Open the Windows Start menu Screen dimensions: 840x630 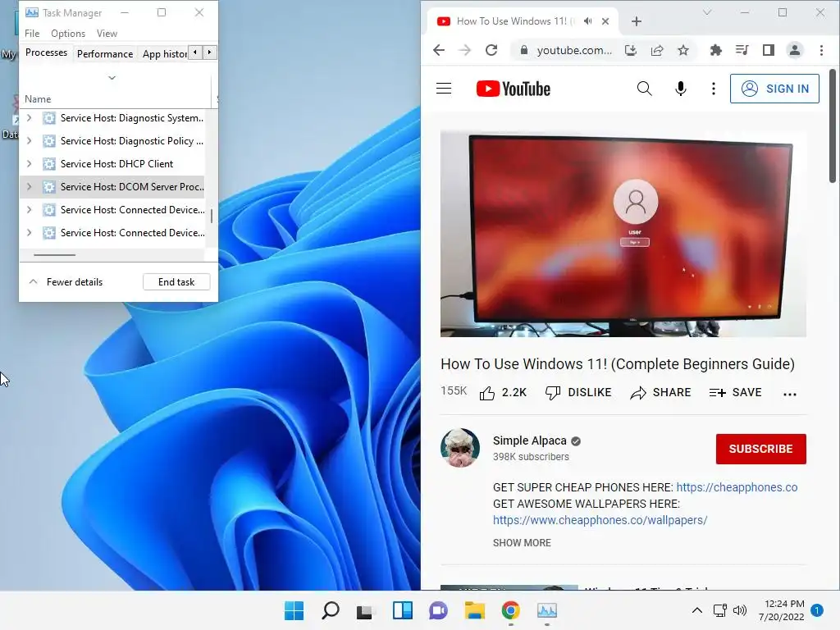(294, 610)
